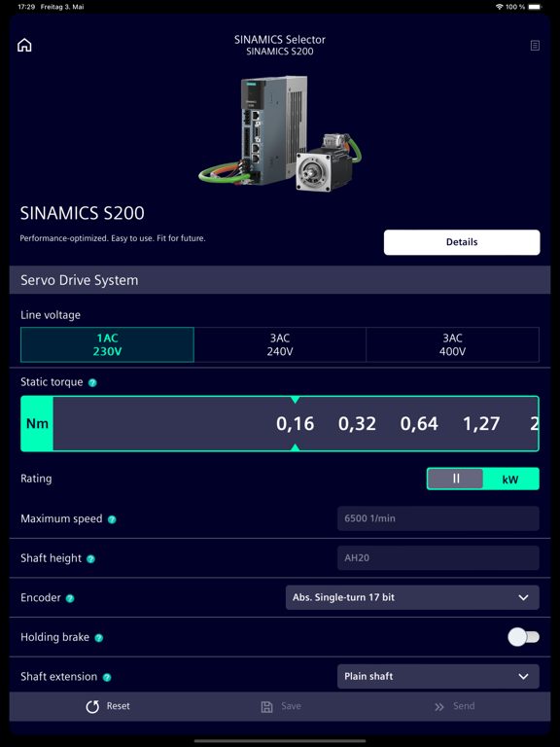Screen dimensions: 560x747
Task: Click the SINAMICS S200 product heading
Action: [x=82, y=214]
